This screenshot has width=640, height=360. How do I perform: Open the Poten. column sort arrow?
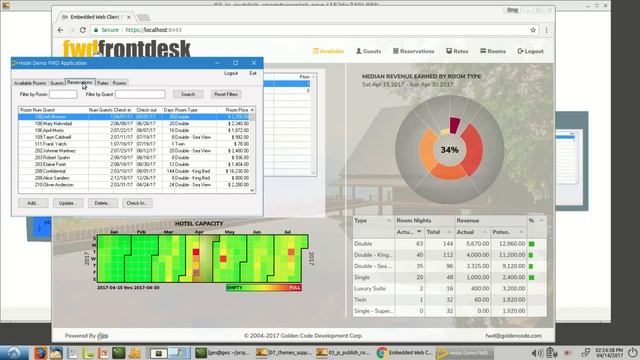(521, 232)
